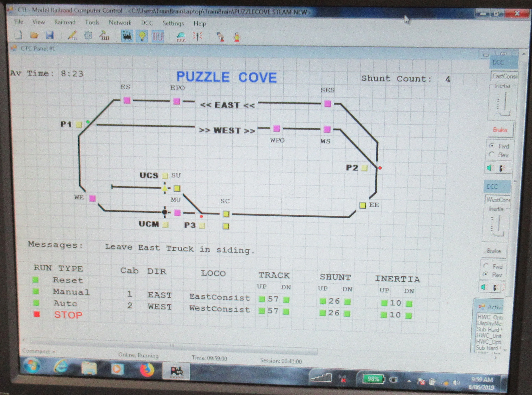The width and height of the screenshot is (532, 395).
Task: Select Rev radio for EastConsist throttle
Action: [x=492, y=154]
